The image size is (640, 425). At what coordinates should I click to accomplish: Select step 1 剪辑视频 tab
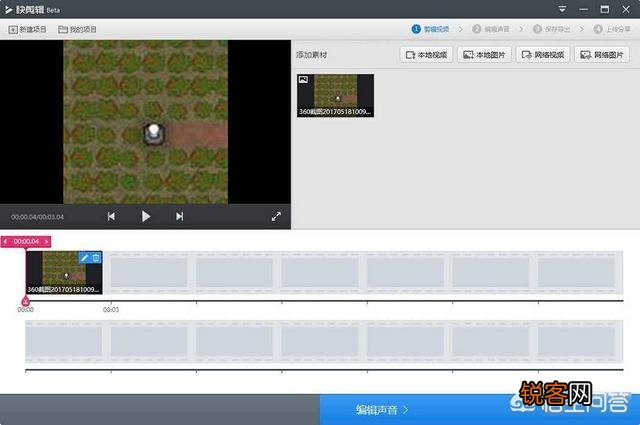coord(430,29)
